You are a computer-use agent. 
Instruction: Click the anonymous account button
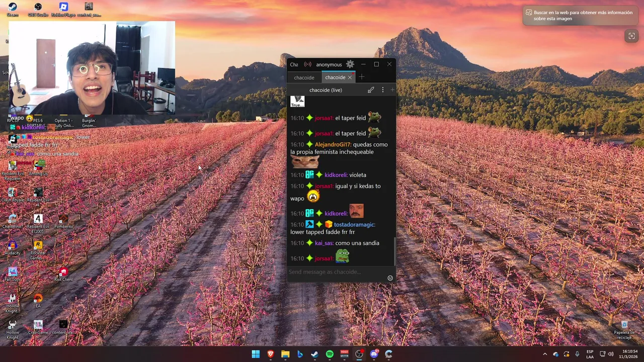(x=329, y=64)
